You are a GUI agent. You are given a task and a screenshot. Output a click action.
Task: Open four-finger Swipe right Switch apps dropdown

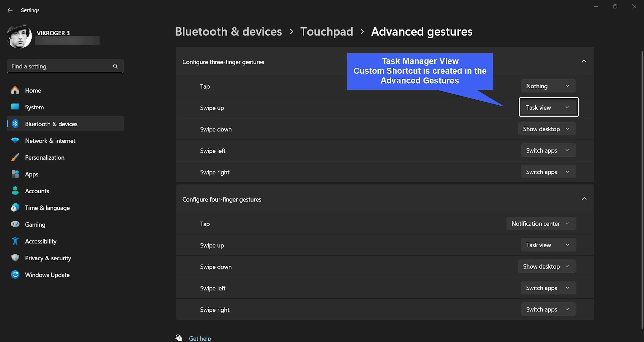pyautogui.click(x=548, y=309)
